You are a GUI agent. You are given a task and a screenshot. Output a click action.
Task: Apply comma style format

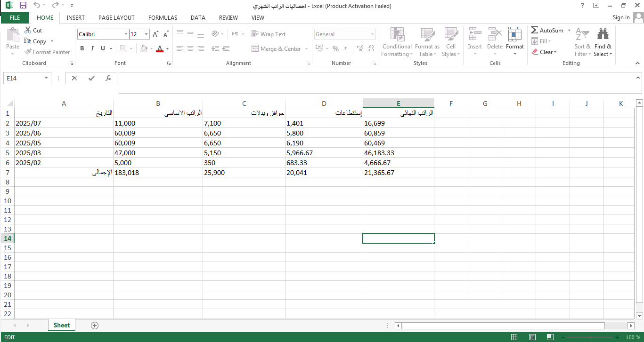346,48
